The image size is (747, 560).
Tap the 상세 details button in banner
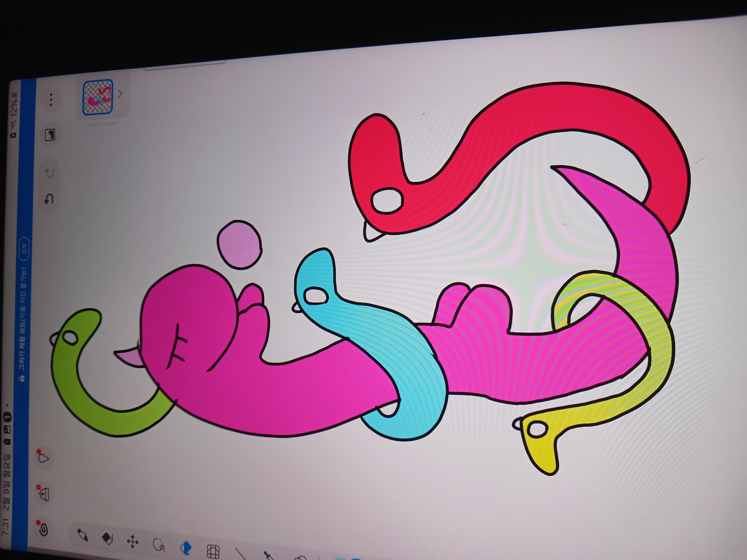pos(24,249)
